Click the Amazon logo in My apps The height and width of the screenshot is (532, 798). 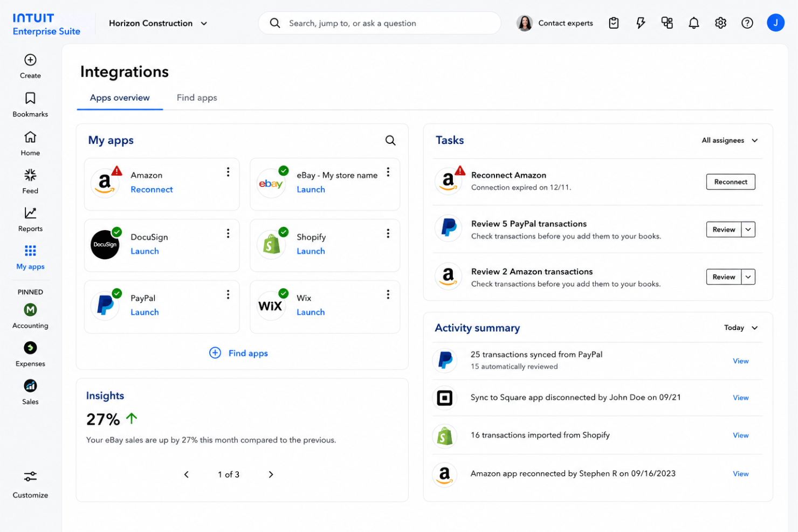105,183
